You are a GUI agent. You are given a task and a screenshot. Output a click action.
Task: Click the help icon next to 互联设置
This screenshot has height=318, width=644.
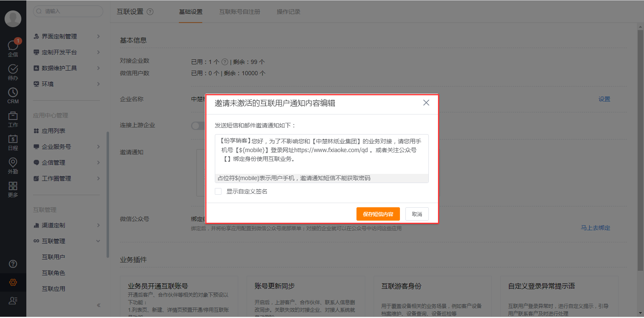point(150,12)
